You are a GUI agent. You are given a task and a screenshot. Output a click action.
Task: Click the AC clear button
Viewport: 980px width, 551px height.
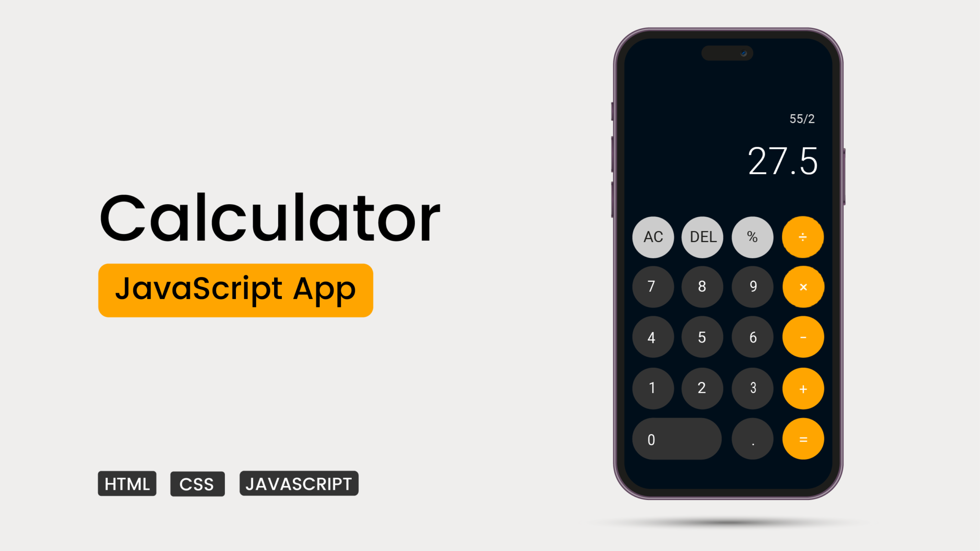652,237
